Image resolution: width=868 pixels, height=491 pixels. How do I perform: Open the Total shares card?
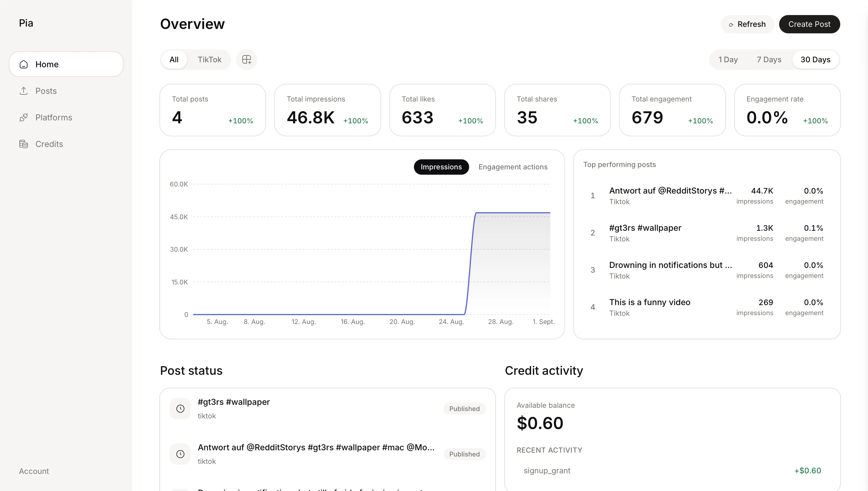[x=557, y=110]
